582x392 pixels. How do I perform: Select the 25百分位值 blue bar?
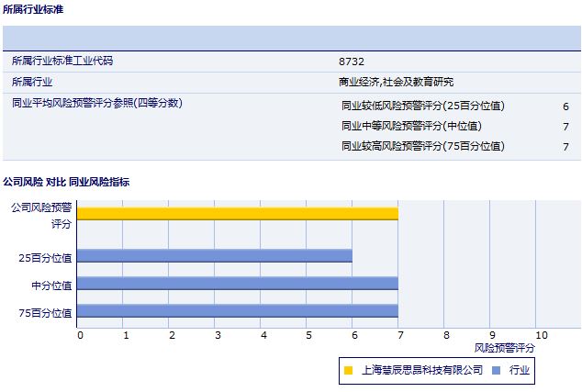point(215,256)
